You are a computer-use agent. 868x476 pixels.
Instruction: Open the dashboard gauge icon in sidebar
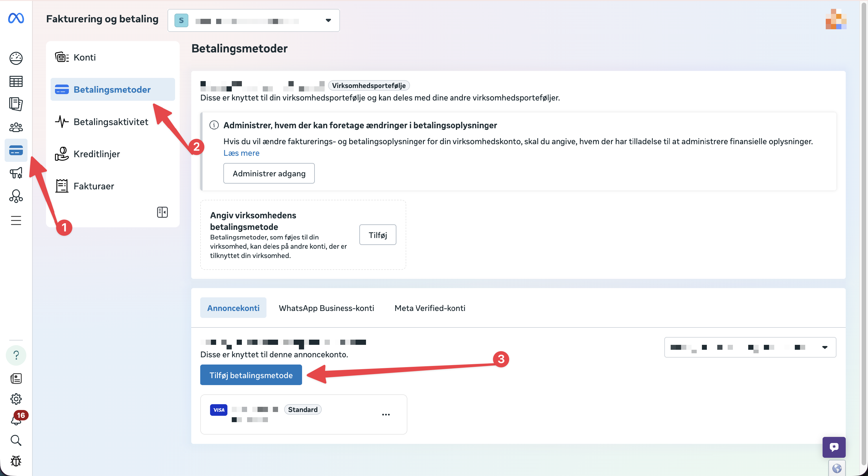point(16,58)
